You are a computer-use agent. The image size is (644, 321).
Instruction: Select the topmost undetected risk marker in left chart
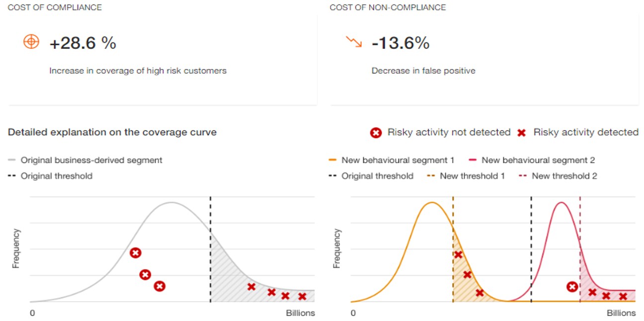(135, 253)
